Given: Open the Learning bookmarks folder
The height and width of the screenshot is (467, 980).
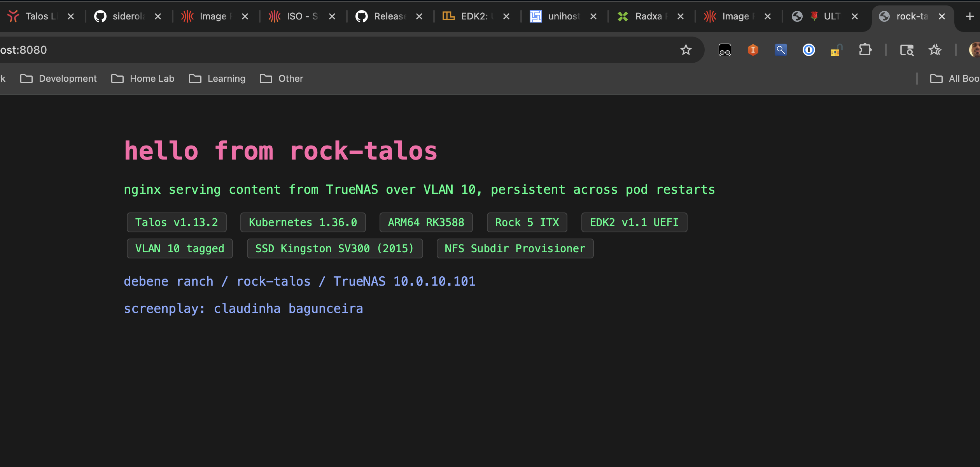Looking at the screenshot, I should point(217,79).
